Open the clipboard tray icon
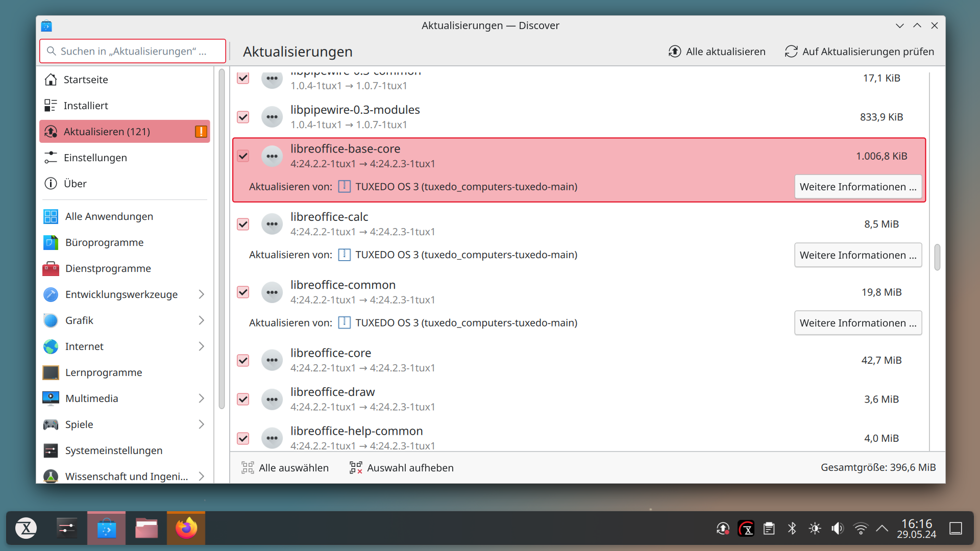The width and height of the screenshot is (980, 551). [x=769, y=528]
